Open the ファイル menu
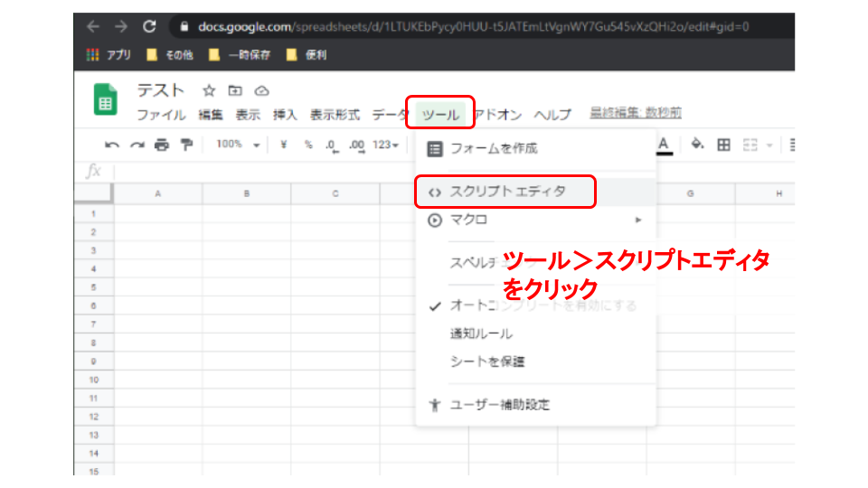This screenshot has height=488, width=868. click(161, 115)
